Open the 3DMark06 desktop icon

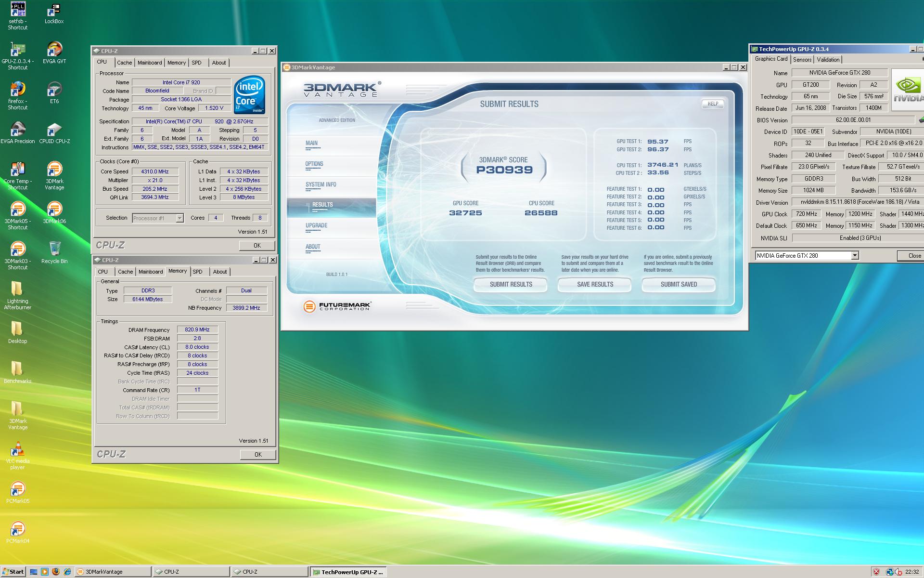[54, 213]
